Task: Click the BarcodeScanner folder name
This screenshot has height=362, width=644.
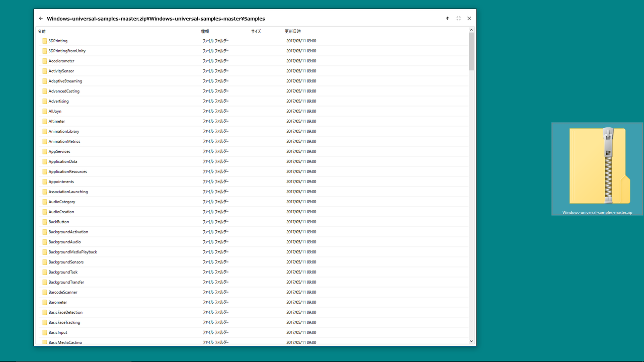Action: point(63,292)
